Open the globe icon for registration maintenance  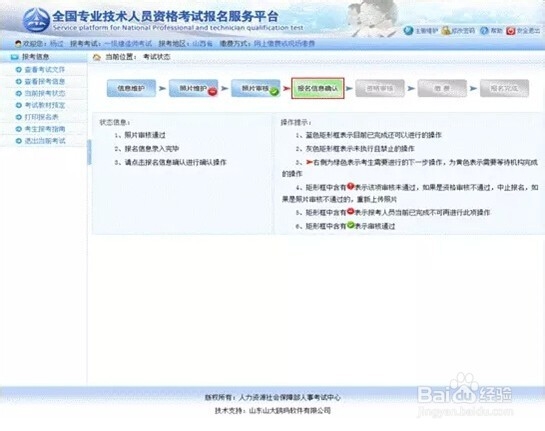[408, 31]
